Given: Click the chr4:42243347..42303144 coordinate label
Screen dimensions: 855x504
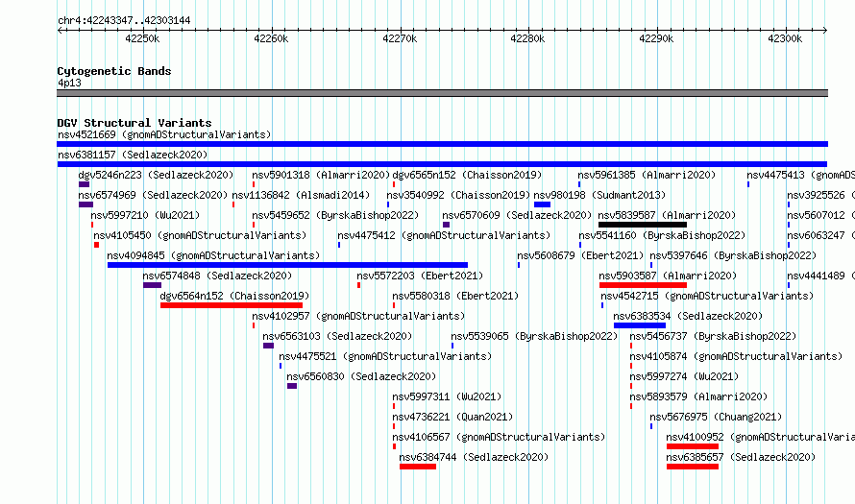Looking at the screenshot, I should [124, 21].
